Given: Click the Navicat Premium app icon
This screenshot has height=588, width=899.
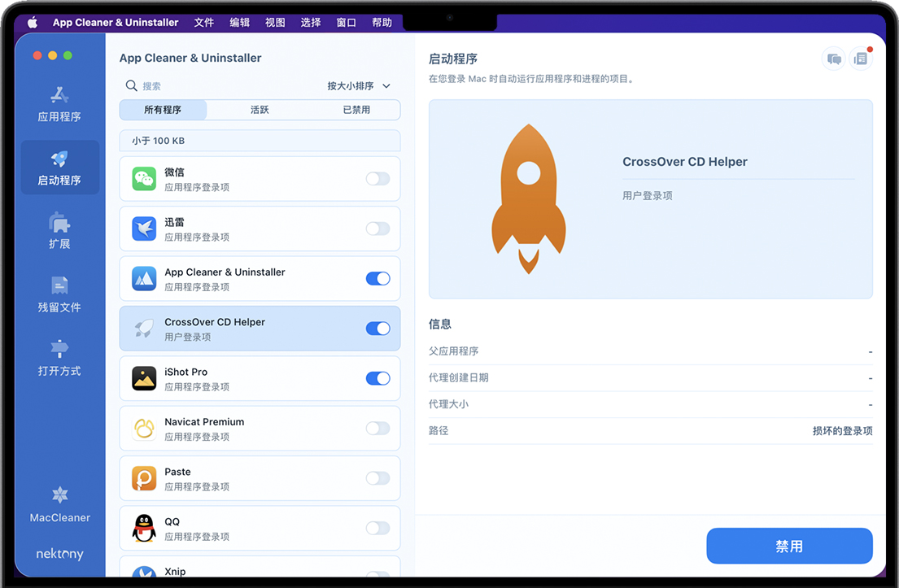Looking at the screenshot, I should pyautogui.click(x=144, y=428).
